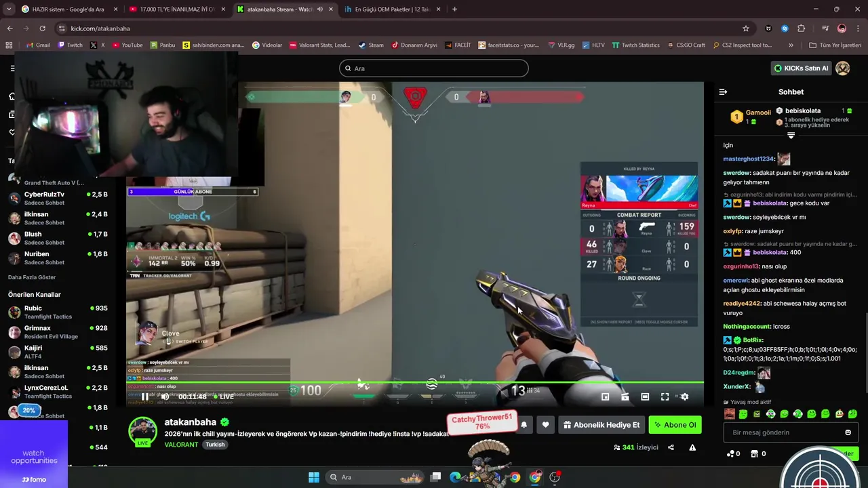Viewport: 868px width, 488px height.
Task: Open the FACEIT bookmark
Action: pos(458,45)
